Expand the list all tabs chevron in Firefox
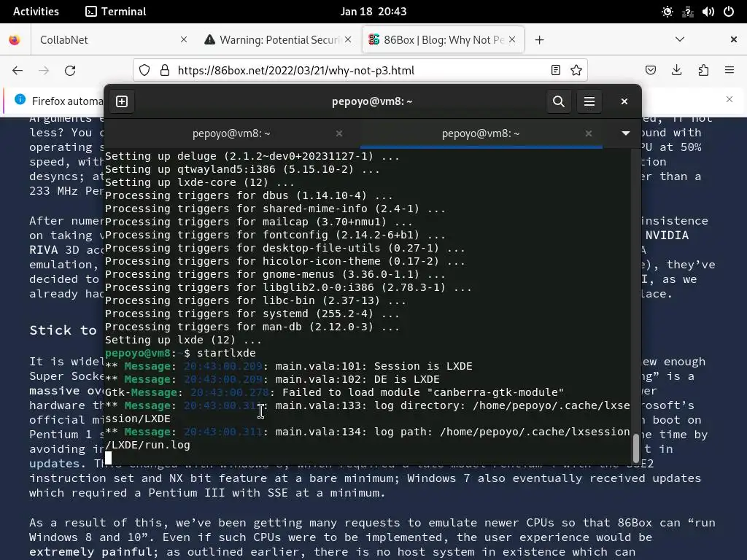 pos(680,39)
